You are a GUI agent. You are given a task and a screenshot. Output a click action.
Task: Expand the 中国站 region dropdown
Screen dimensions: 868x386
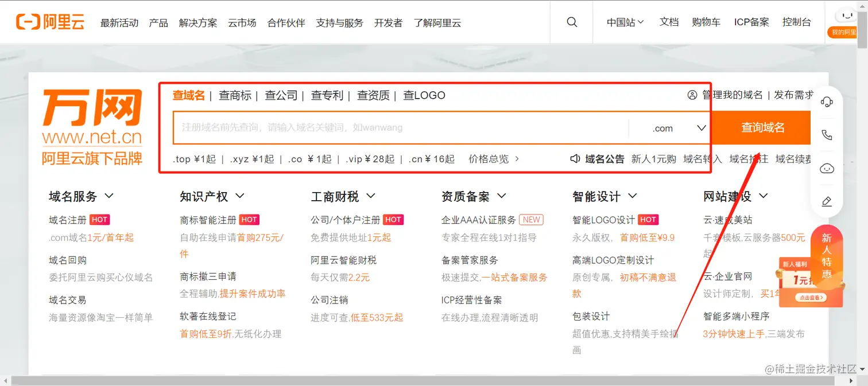click(x=625, y=22)
